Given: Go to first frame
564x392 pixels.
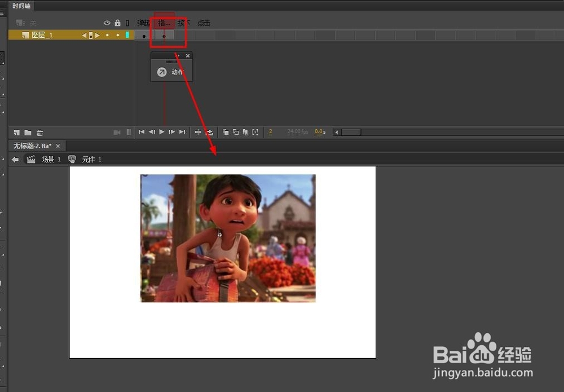Looking at the screenshot, I should pos(142,132).
